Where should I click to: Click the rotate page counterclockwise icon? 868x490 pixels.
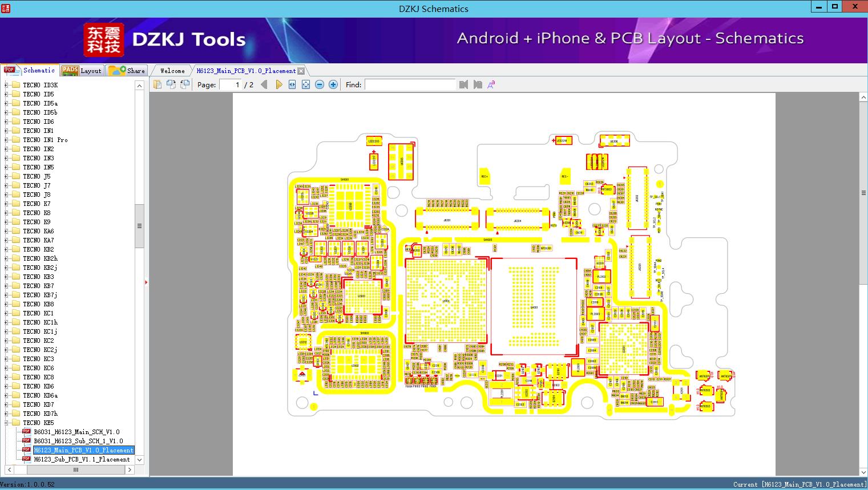(x=171, y=84)
